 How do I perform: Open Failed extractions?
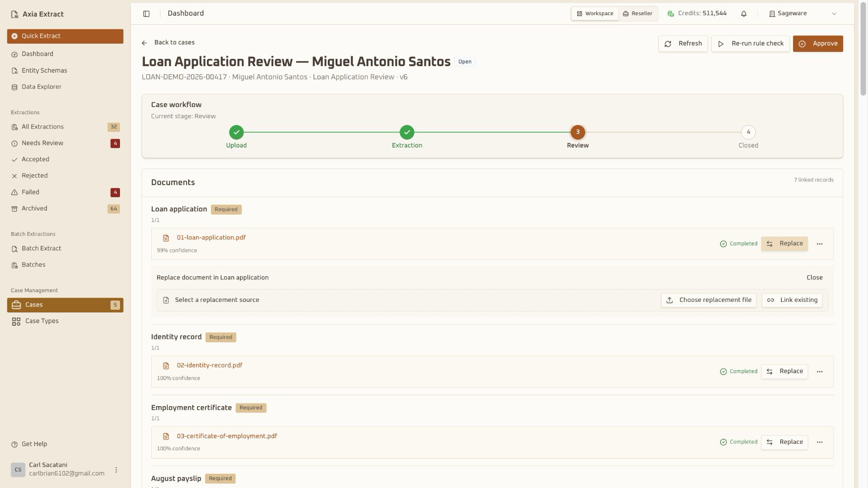pyautogui.click(x=65, y=193)
